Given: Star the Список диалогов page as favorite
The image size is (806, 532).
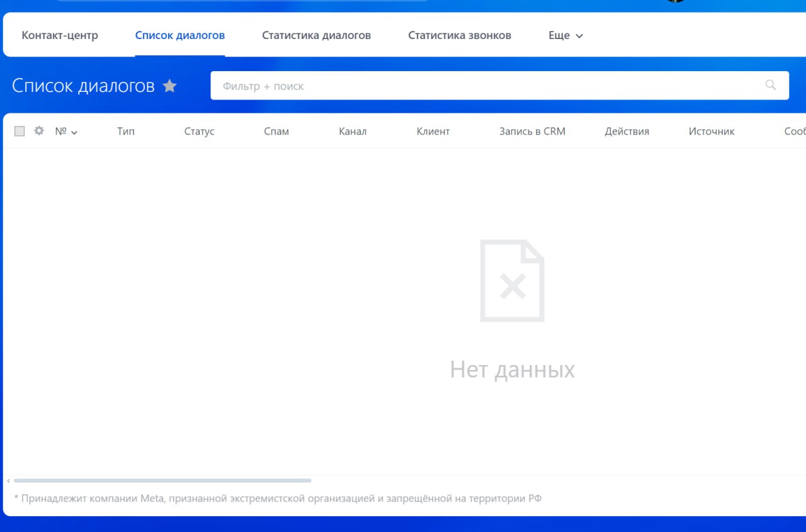Looking at the screenshot, I should tap(170, 86).
